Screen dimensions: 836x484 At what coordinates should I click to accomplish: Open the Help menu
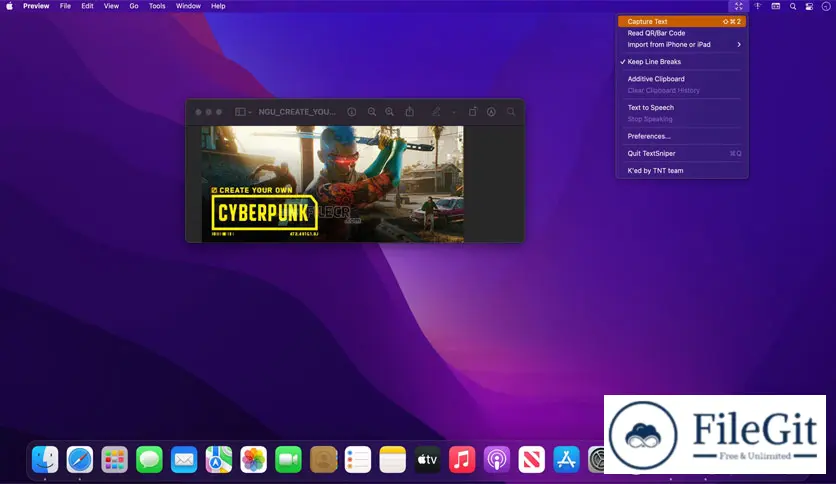[218, 6]
